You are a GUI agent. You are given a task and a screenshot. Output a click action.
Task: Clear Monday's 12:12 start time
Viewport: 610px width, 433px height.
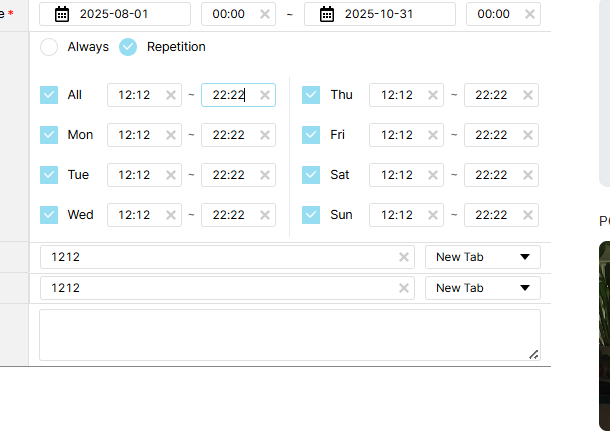point(171,135)
